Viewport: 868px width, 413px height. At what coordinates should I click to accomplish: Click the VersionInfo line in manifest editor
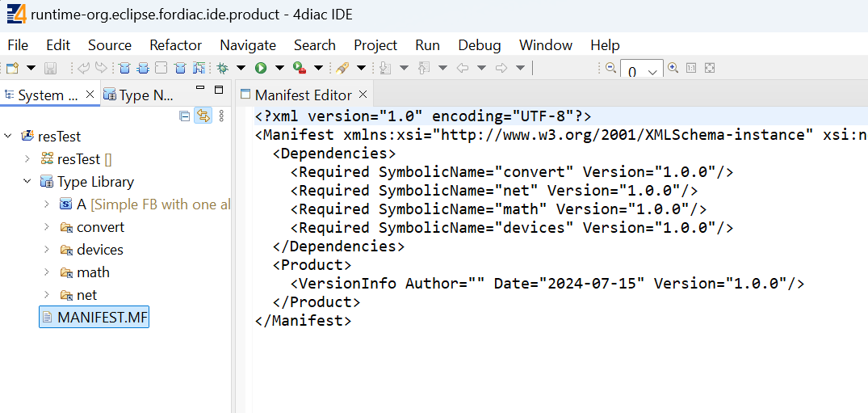547,283
